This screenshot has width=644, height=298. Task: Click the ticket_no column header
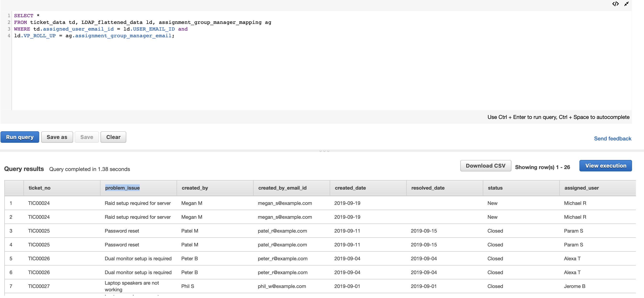[x=39, y=188]
